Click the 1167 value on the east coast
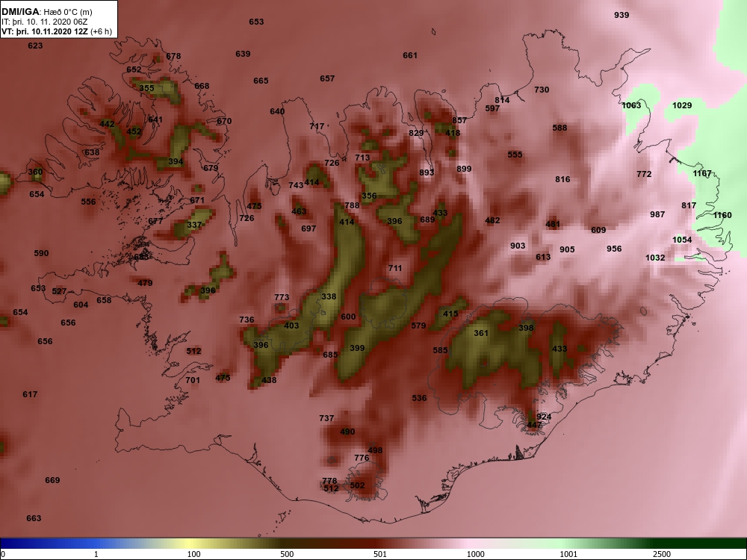This screenshot has width=747, height=560. (701, 173)
